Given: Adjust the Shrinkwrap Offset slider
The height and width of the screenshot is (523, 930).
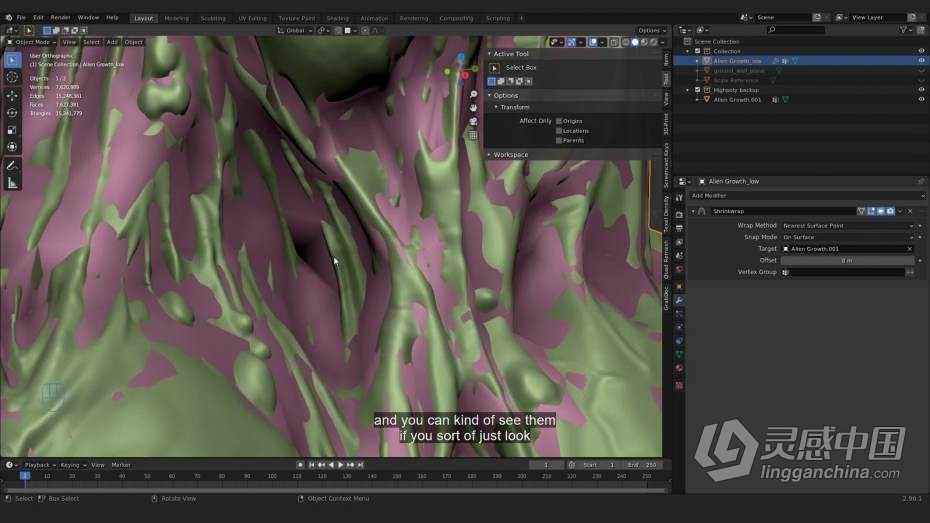Looking at the screenshot, I should click(x=848, y=260).
